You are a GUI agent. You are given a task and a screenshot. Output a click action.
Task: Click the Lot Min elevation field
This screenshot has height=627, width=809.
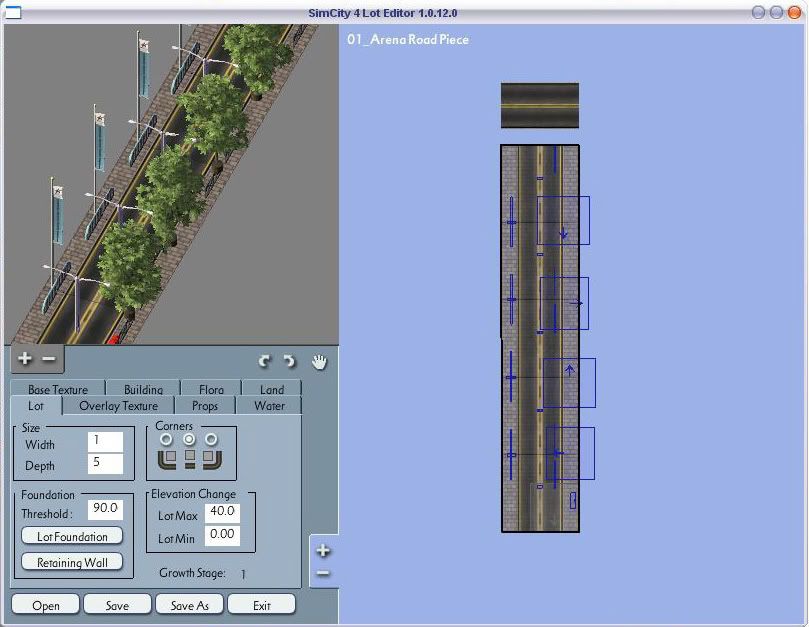pyautogui.click(x=222, y=535)
